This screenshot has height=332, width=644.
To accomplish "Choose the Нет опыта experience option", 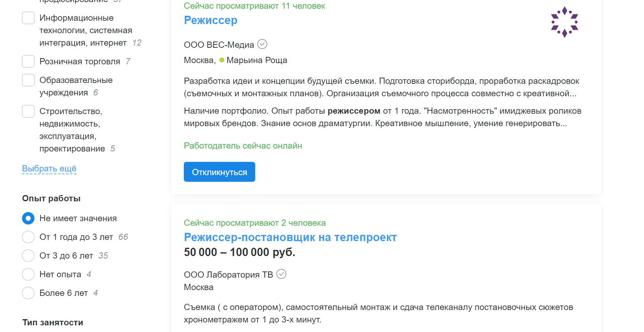I will point(28,274).
